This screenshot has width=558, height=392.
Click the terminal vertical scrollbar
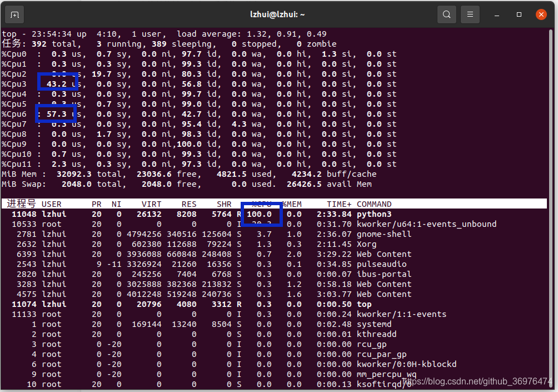coord(551,209)
